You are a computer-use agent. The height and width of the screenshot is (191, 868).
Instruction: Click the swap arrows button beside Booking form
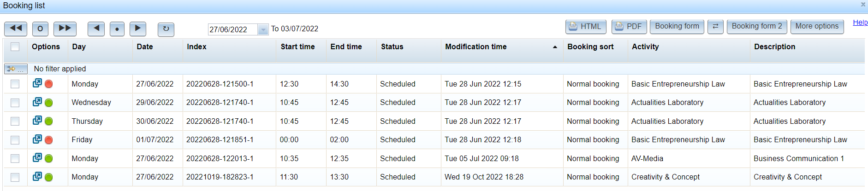[x=715, y=27]
